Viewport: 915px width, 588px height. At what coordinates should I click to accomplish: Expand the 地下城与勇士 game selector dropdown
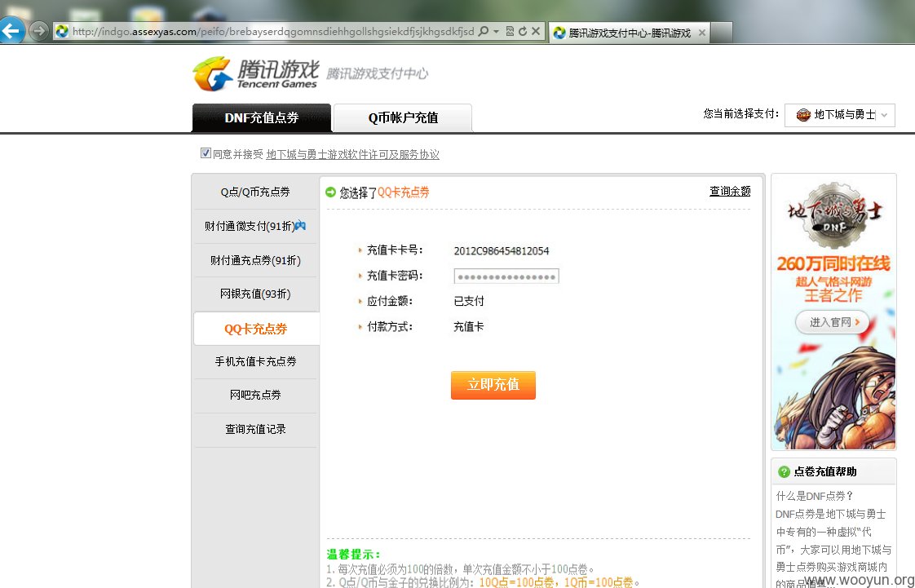839,115
